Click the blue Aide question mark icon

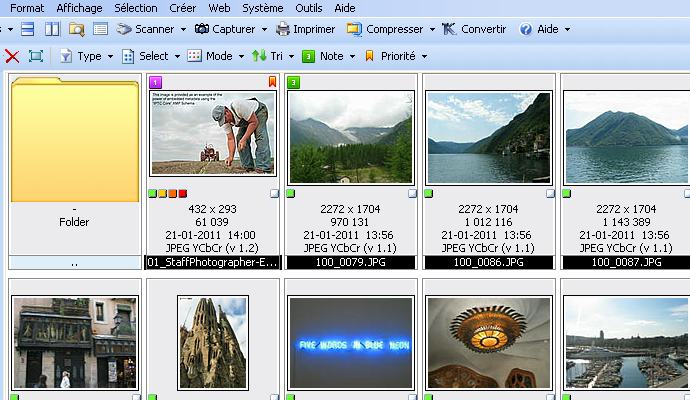click(525, 29)
